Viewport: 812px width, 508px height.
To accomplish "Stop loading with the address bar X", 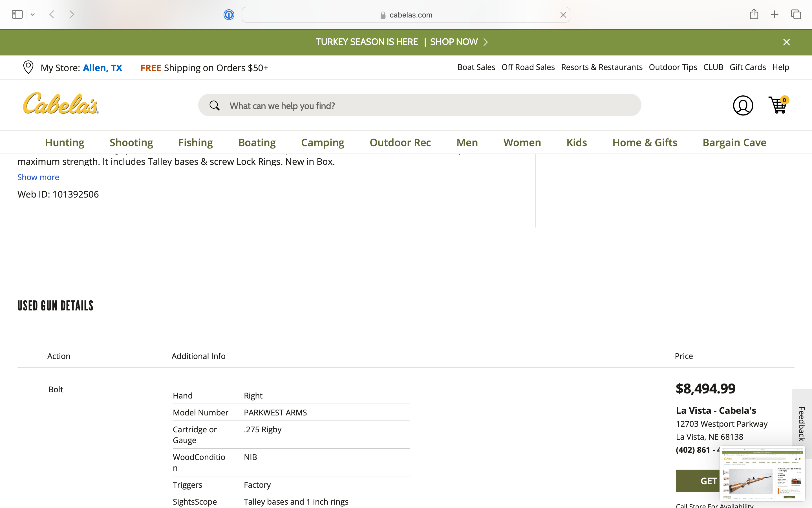I will pos(563,15).
